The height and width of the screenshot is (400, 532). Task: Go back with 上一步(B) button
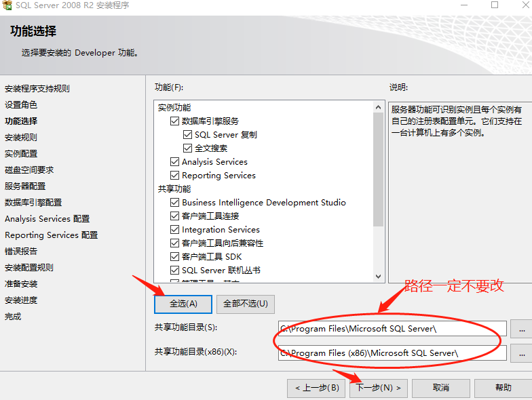coord(316,388)
